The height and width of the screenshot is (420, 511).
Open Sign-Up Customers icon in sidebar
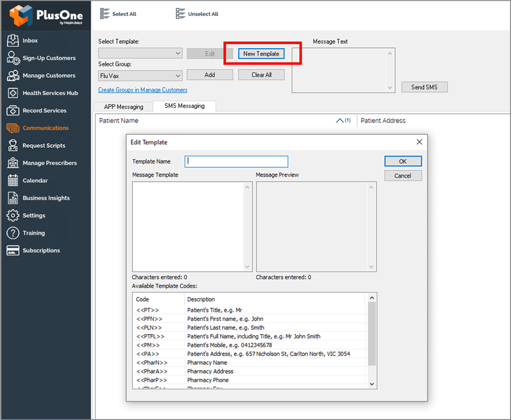click(x=13, y=58)
